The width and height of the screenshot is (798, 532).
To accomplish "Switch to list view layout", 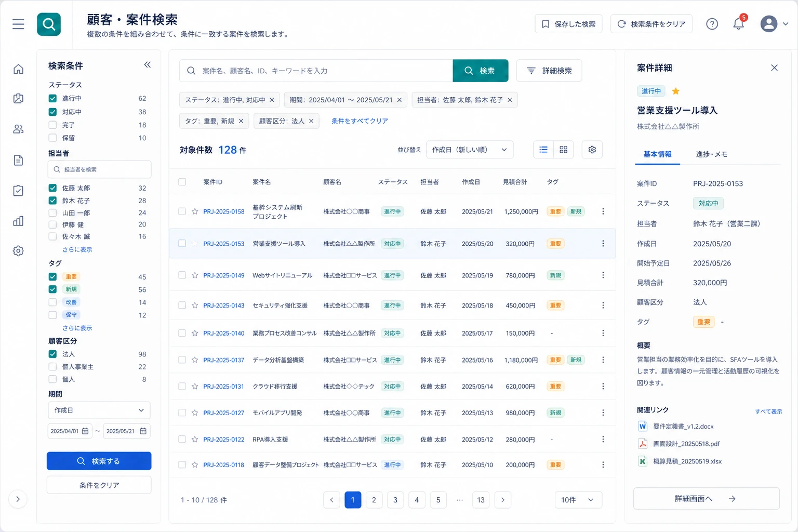I will [543, 150].
